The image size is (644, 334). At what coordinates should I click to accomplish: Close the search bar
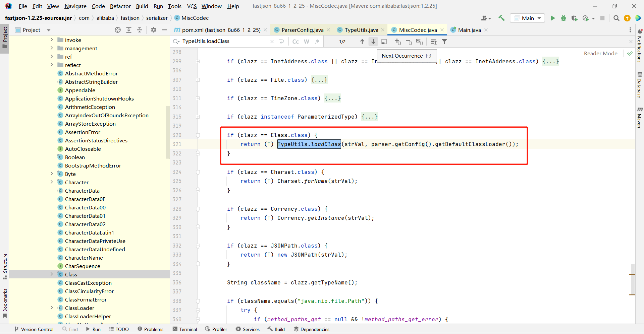click(631, 42)
